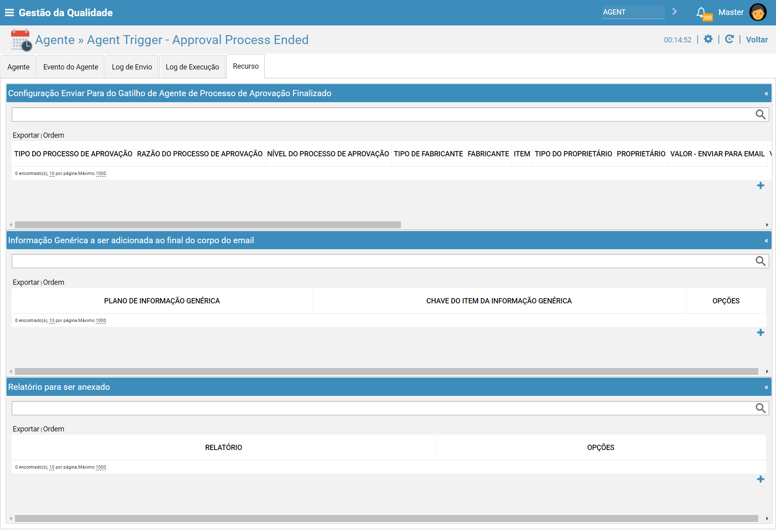This screenshot has height=532, width=776.
Task: Sort by NÍVEL DO PROCESSO DE APROVAÇÃO column
Action: tap(328, 154)
